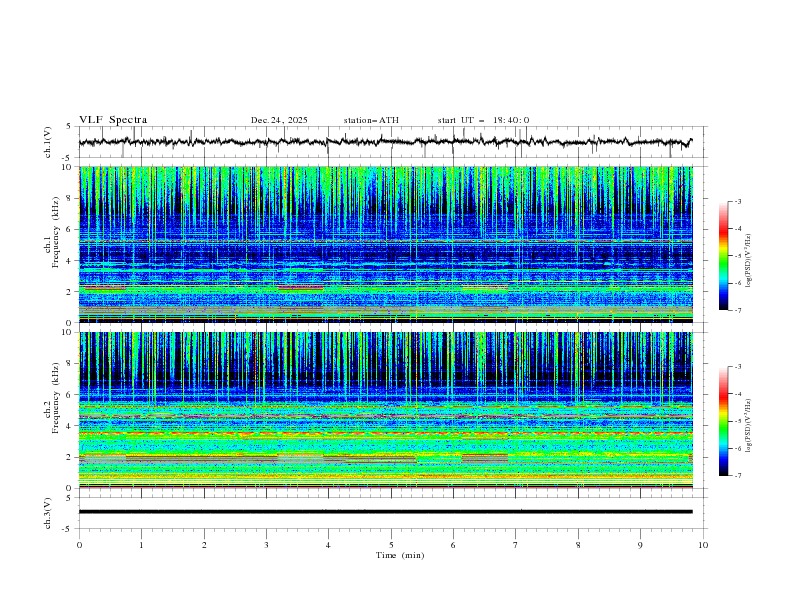
Task: Click the 9 minute tick on time axis
Action: pos(641,544)
